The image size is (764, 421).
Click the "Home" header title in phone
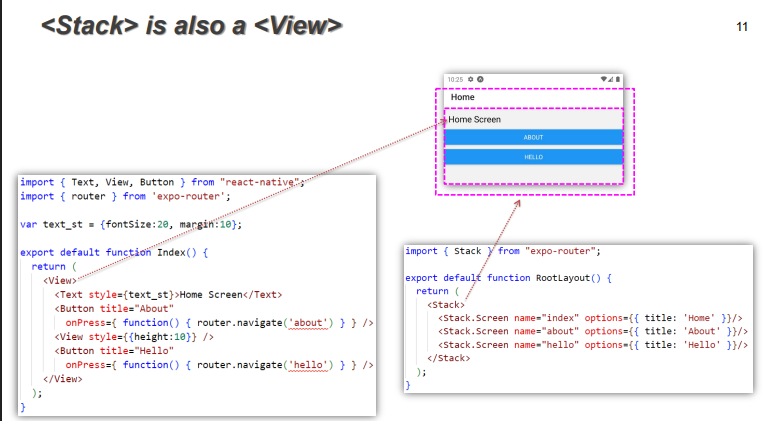(462, 97)
